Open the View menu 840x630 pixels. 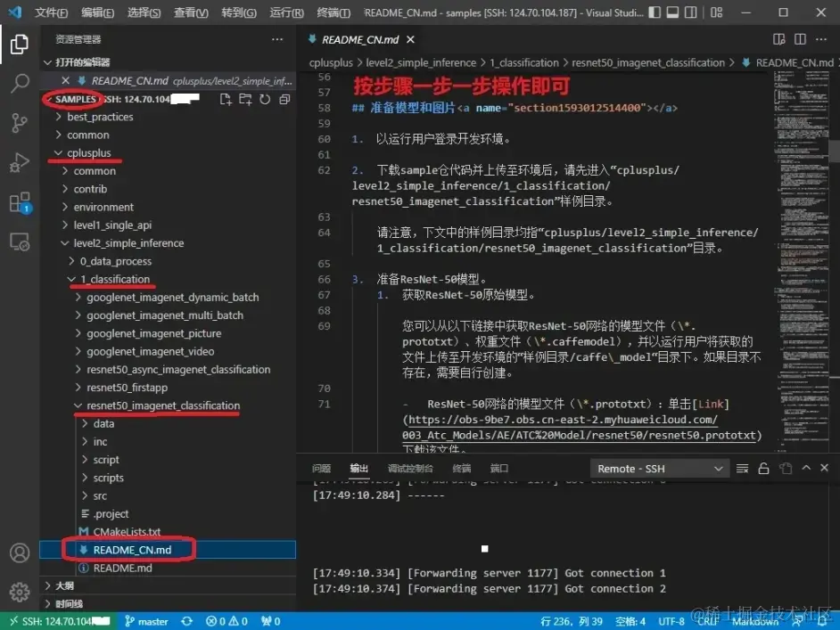(191, 12)
